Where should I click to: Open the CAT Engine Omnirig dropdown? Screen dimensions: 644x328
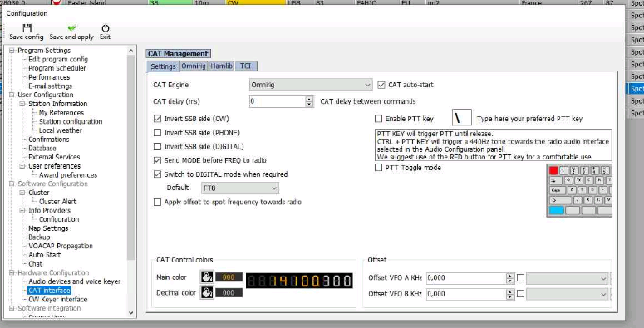311,85
